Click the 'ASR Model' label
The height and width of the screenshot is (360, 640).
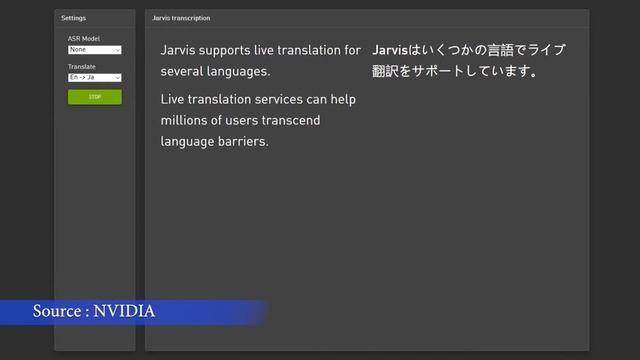(x=84, y=39)
